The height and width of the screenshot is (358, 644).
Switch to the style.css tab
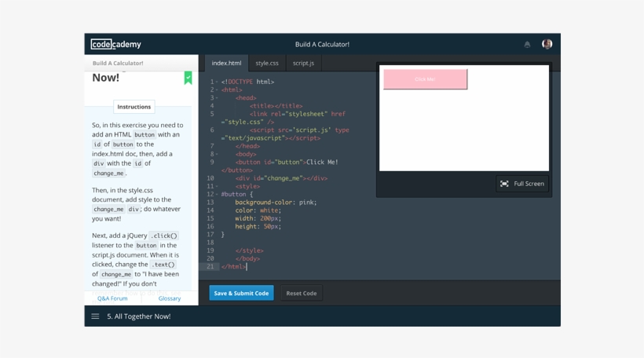(x=267, y=64)
